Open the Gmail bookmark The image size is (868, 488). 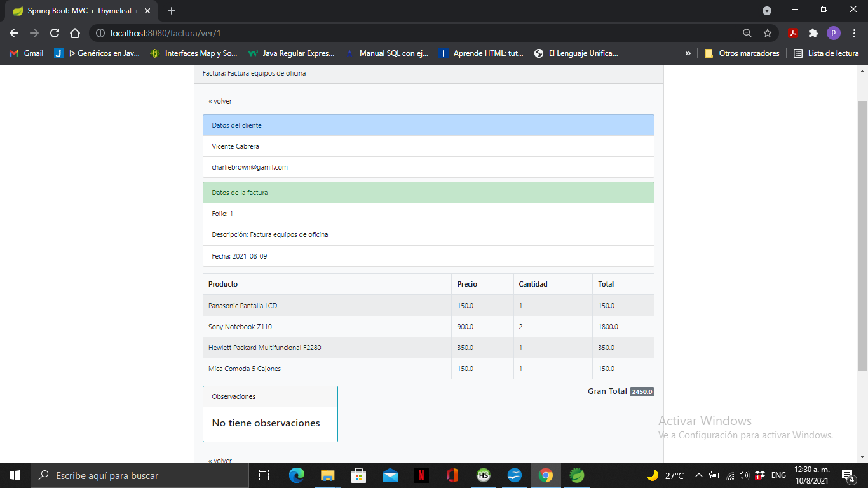[x=25, y=53]
